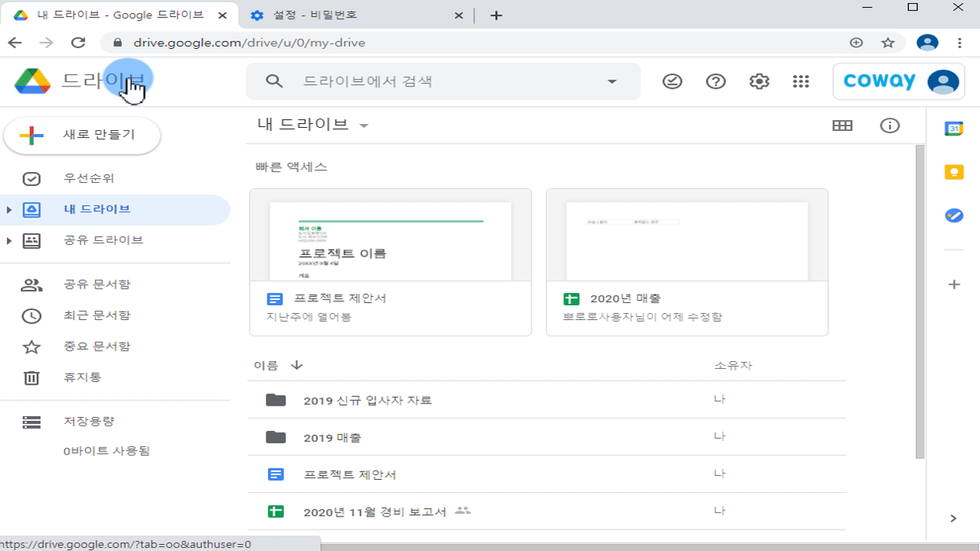
Task: Click the get add-ons plus icon
Action: tap(953, 285)
